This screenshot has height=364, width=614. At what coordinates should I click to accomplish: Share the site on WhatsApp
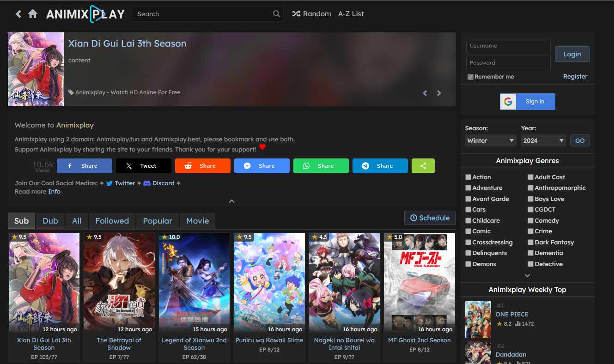[321, 166]
